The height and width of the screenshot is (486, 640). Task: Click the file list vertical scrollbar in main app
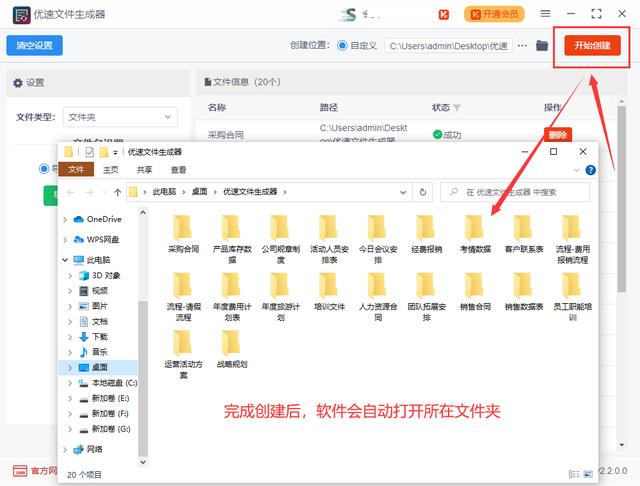[621, 199]
